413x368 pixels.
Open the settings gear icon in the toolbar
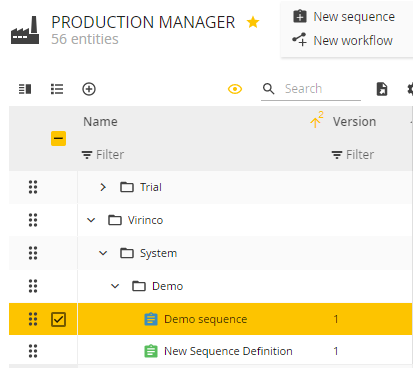(x=410, y=89)
